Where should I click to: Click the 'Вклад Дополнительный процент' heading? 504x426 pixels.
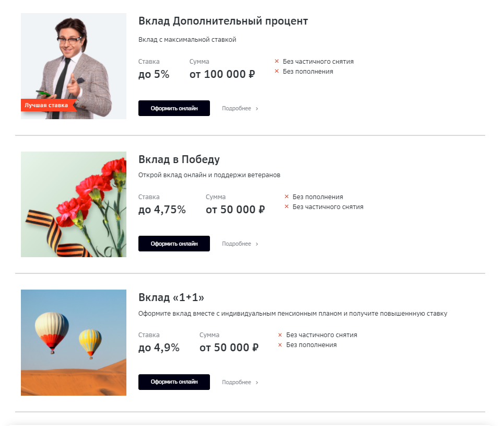(223, 21)
